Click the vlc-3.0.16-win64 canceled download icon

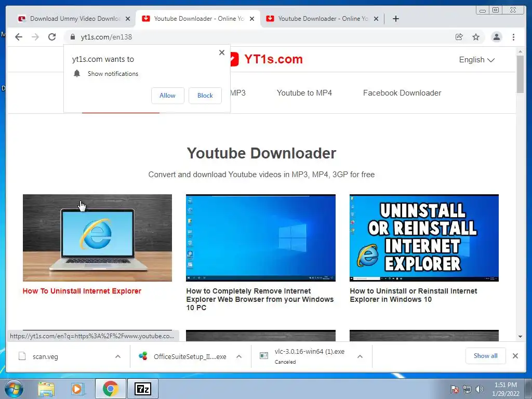click(x=263, y=355)
